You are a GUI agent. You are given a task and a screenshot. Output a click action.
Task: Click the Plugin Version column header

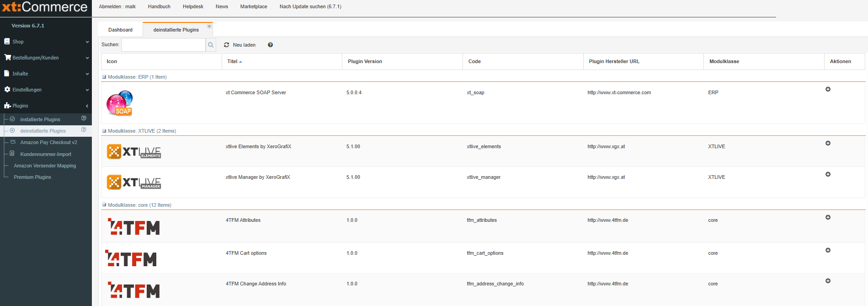402,61
